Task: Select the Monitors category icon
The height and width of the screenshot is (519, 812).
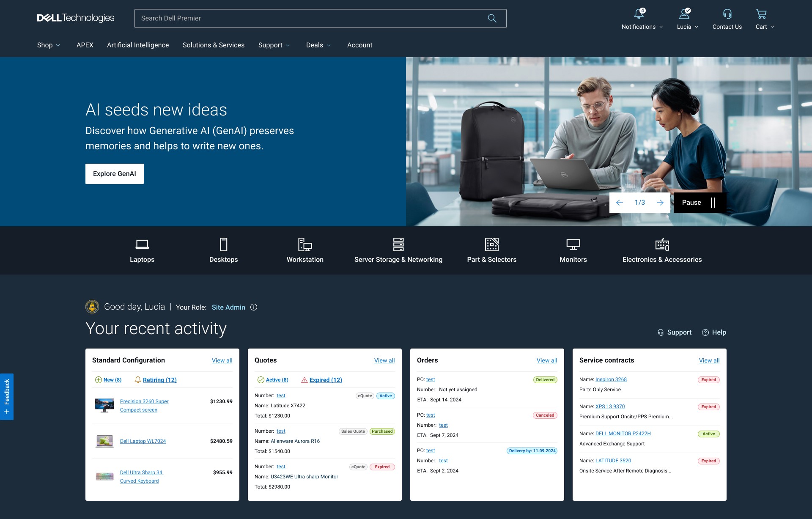Action: click(x=573, y=244)
